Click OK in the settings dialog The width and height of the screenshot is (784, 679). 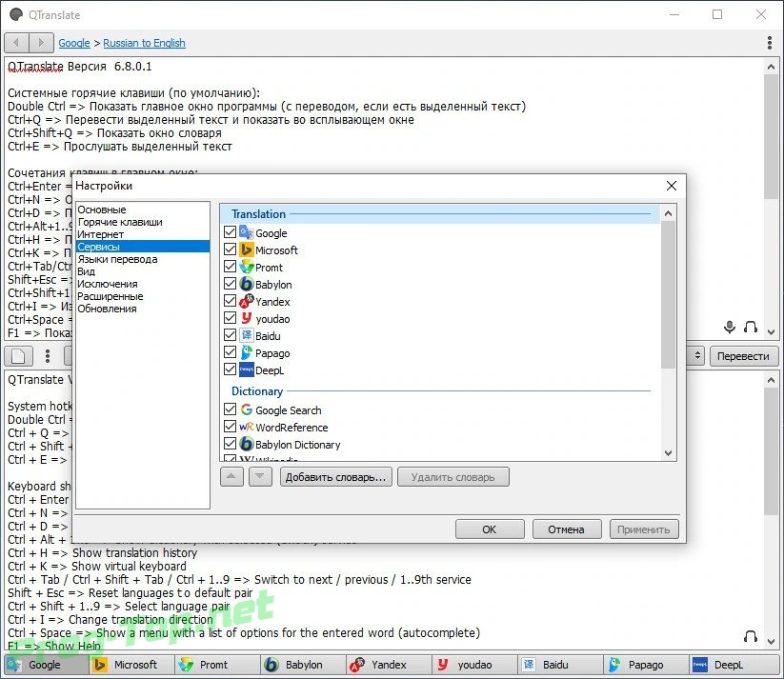[x=490, y=529]
